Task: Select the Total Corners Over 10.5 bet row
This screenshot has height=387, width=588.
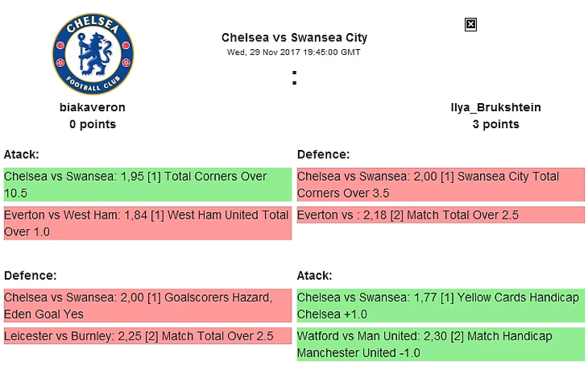Action: click(x=147, y=185)
